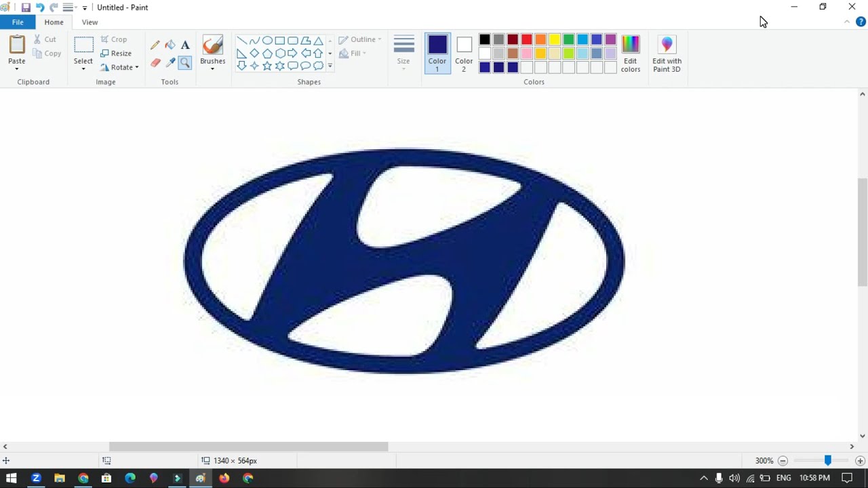Click the horizontal scrollbar thumb
The image size is (868, 488).
248,447
